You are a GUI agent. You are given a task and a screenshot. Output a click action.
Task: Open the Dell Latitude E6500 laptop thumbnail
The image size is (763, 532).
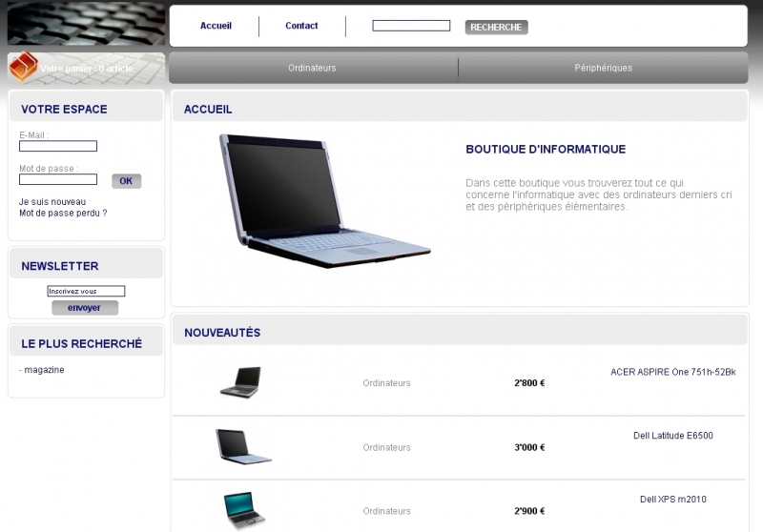coord(243,446)
